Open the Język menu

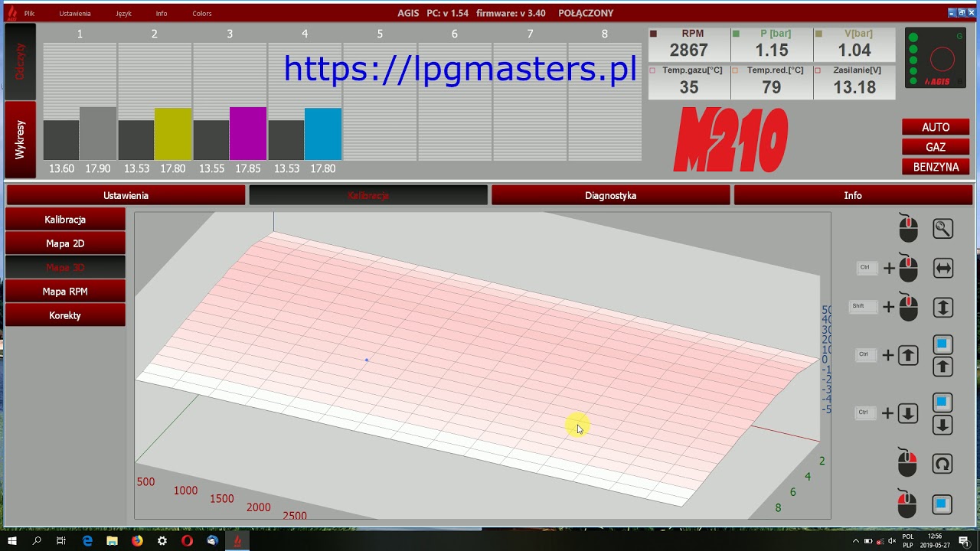point(123,14)
